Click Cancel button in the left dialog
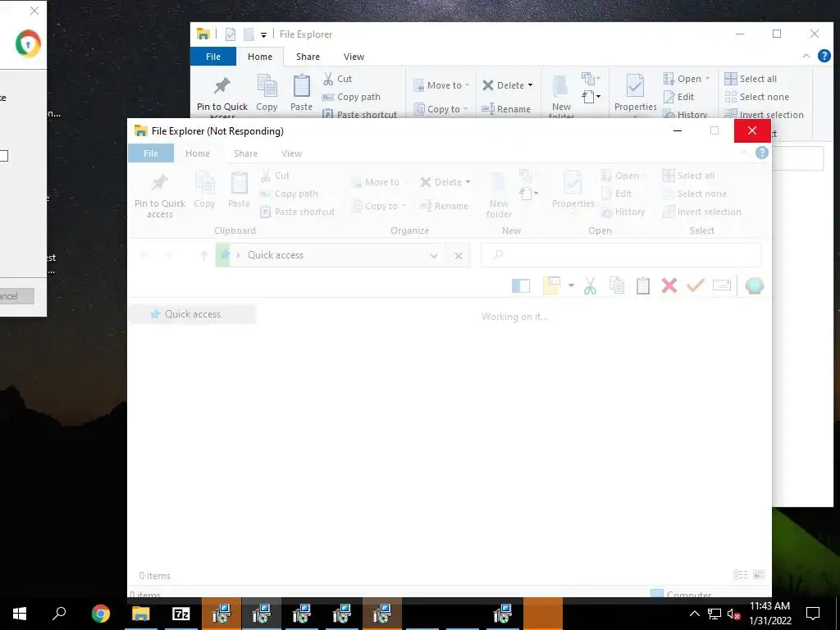The image size is (840, 630). pyautogui.click(x=16, y=296)
